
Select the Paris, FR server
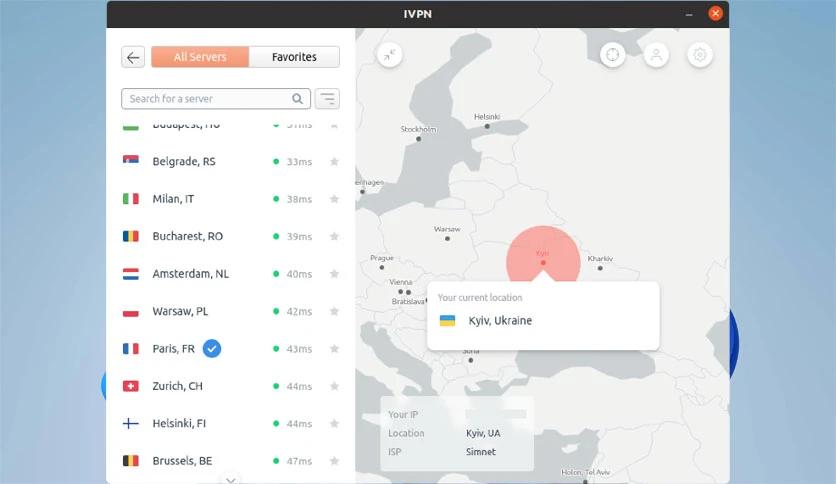230,349
